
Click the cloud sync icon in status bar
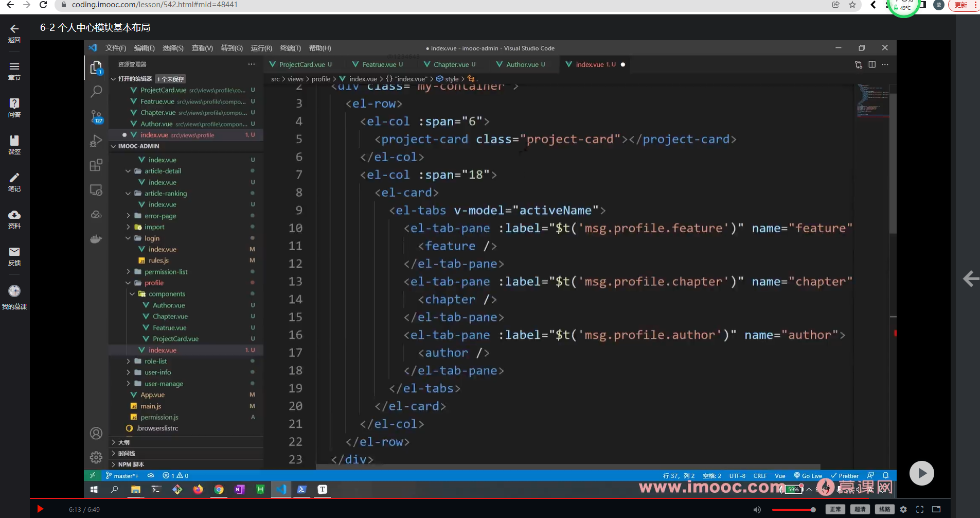pos(151,475)
